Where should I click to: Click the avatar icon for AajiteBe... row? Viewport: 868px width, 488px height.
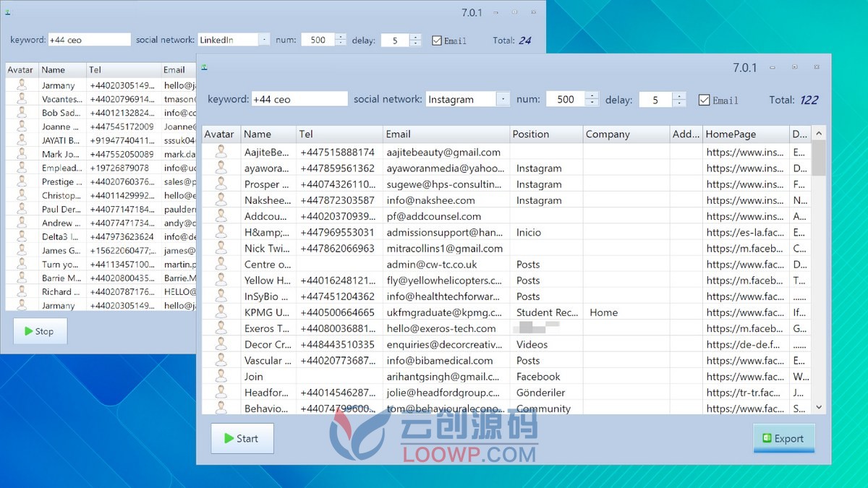tap(221, 152)
